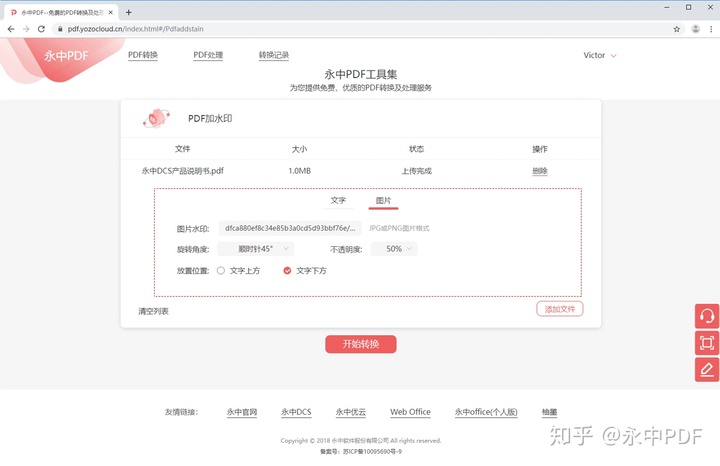Click the headset customer service icon
The width and height of the screenshot is (720, 466).
[x=707, y=316]
